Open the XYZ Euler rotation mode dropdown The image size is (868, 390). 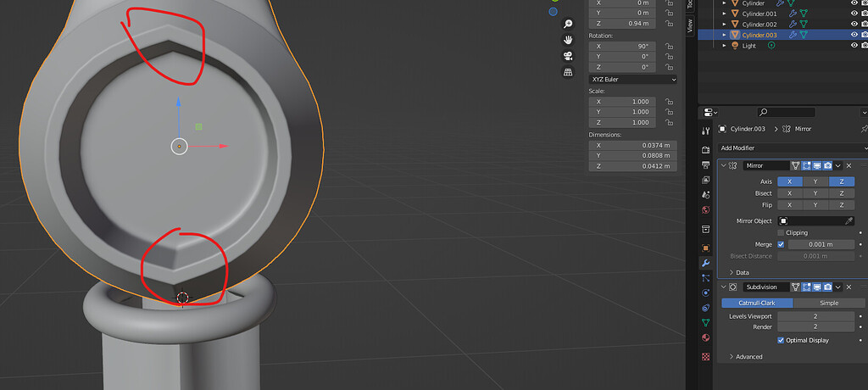(632, 79)
